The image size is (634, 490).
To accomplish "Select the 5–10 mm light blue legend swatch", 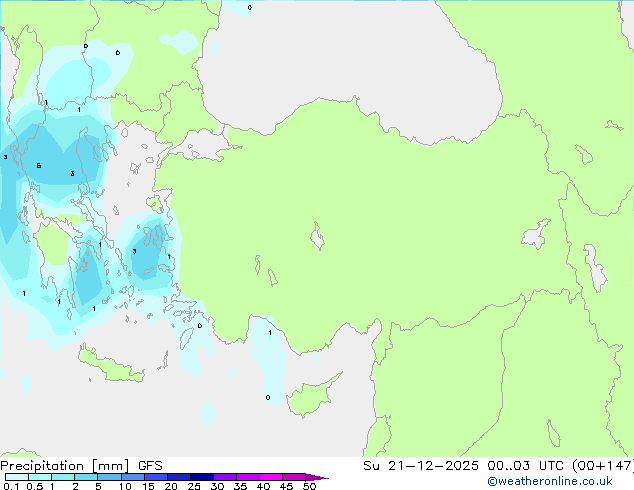I will coord(109,477).
